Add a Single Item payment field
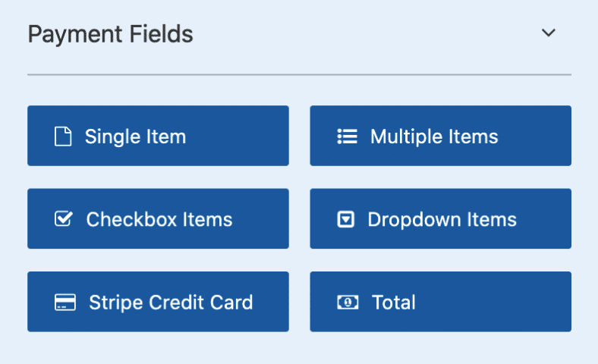Viewport: 598px width, 364px height. click(158, 136)
